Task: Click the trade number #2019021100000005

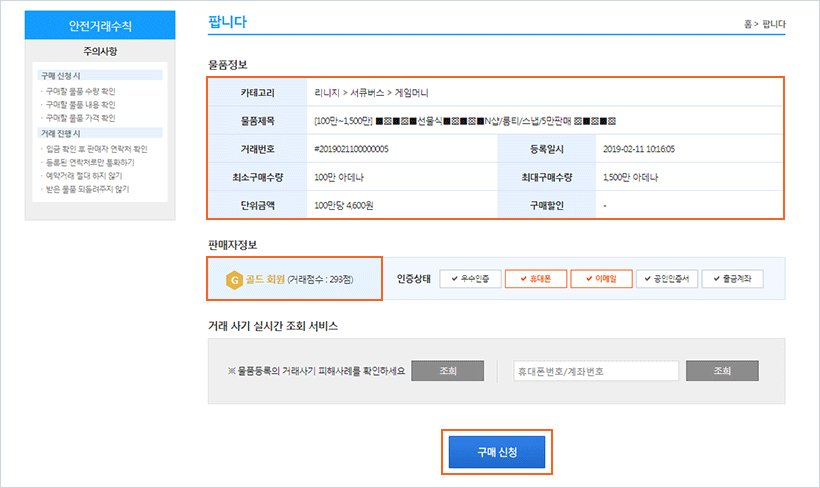Action: [x=352, y=149]
